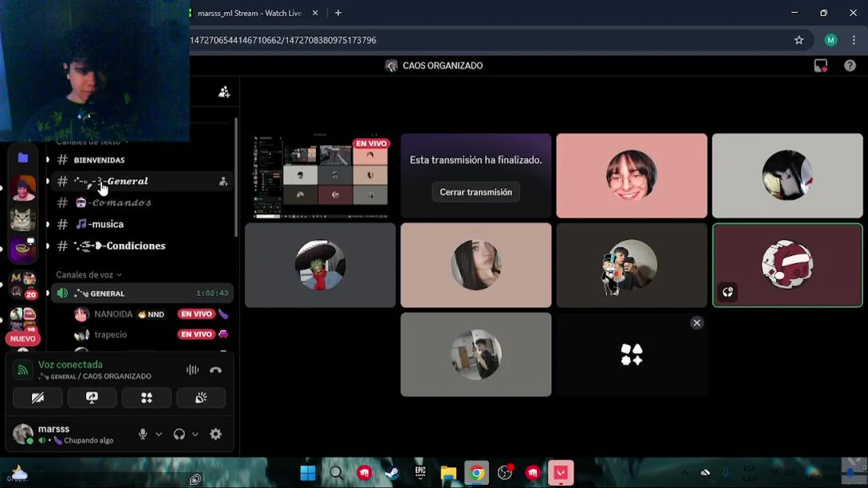
Task: Open headphones output options arrow
Action: [x=195, y=434]
